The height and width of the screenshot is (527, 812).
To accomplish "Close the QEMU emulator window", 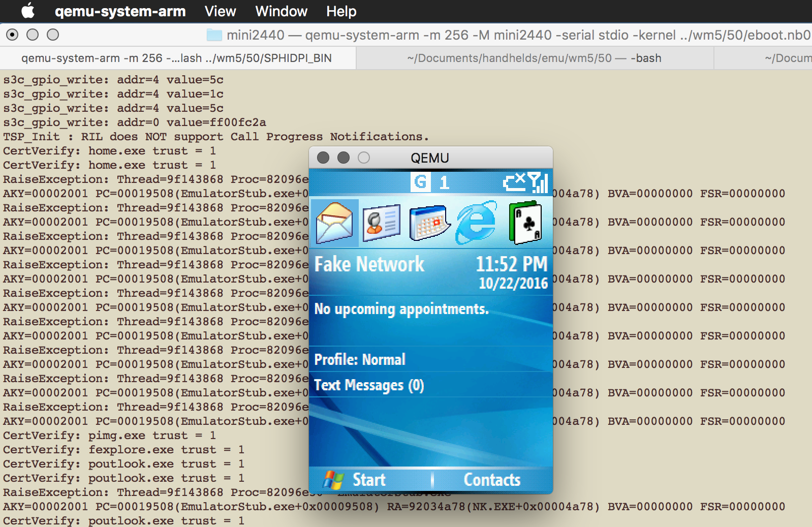I will pos(323,158).
